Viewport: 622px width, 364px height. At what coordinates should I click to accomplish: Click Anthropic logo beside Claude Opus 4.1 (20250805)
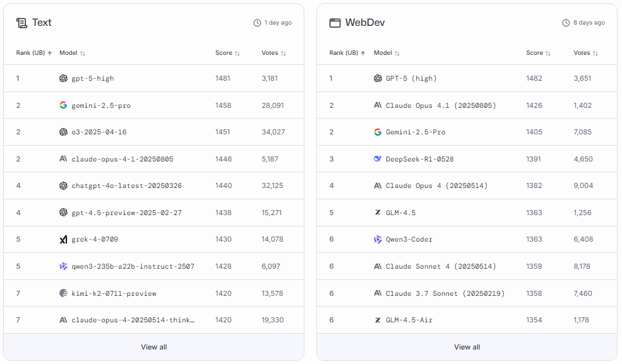point(378,105)
